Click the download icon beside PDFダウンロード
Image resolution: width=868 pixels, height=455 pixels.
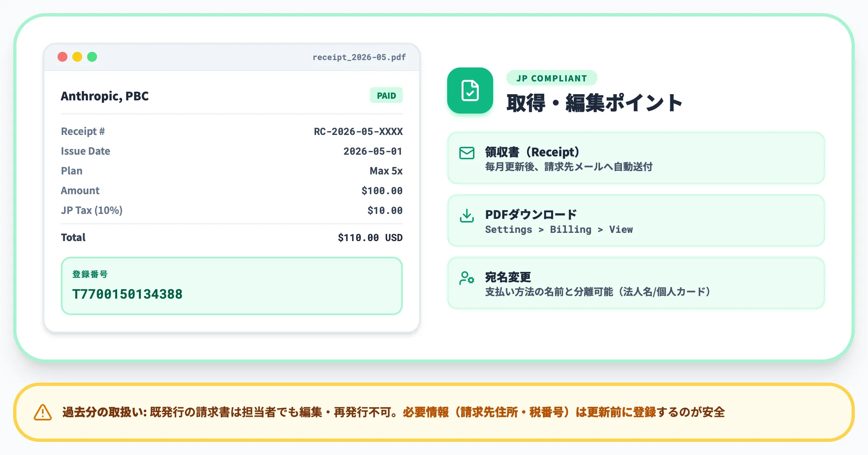click(x=467, y=216)
